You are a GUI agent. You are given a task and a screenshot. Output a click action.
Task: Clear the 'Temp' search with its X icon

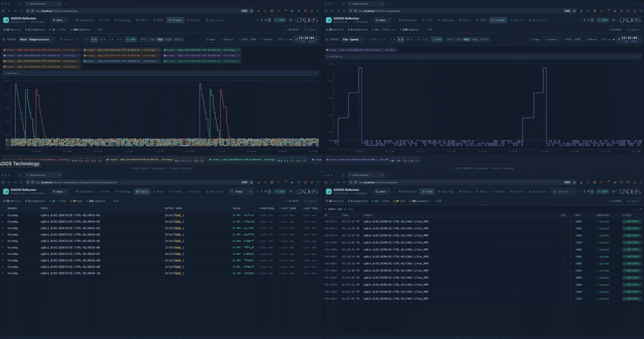pyautogui.click(x=251, y=192)
